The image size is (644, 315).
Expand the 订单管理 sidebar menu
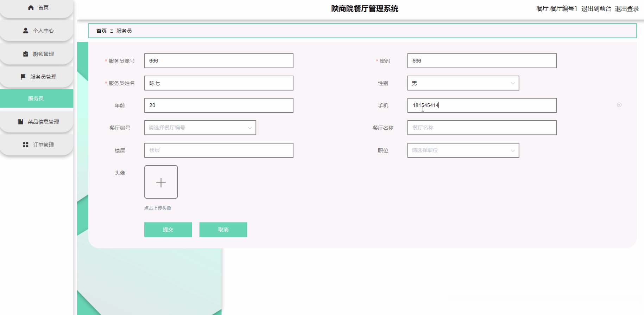(x=37, y=145)
